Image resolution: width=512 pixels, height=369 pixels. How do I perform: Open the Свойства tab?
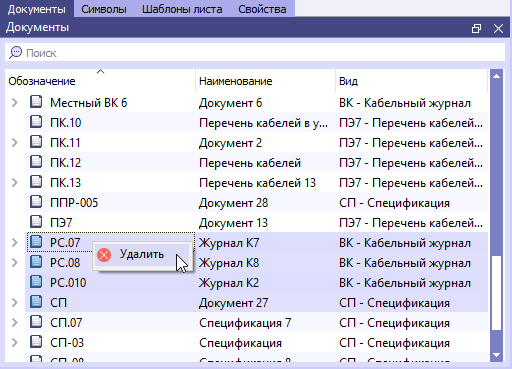click(262, 9)
